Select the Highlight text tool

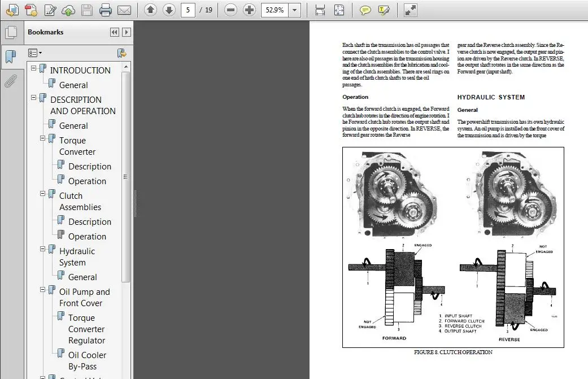pyautogui.click(x=384, y=10)
